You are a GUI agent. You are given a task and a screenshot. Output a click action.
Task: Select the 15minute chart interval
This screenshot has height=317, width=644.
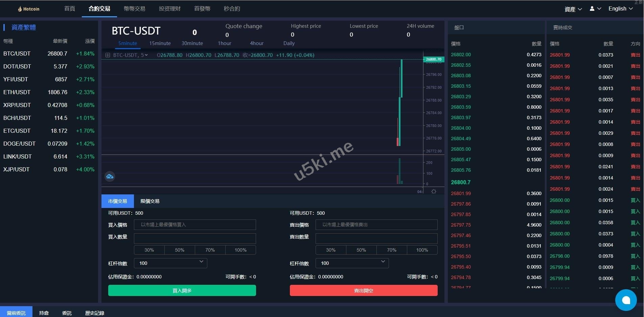160,43
